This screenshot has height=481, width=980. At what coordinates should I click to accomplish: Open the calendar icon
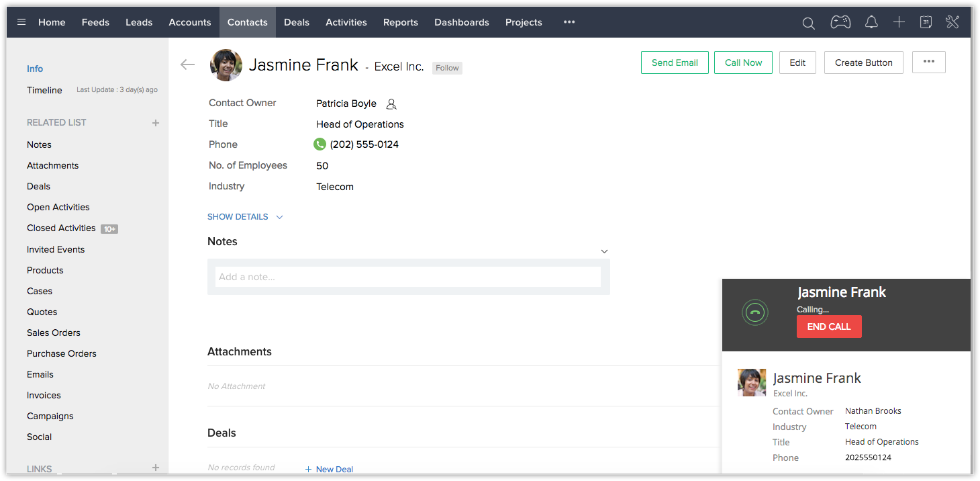926,22
